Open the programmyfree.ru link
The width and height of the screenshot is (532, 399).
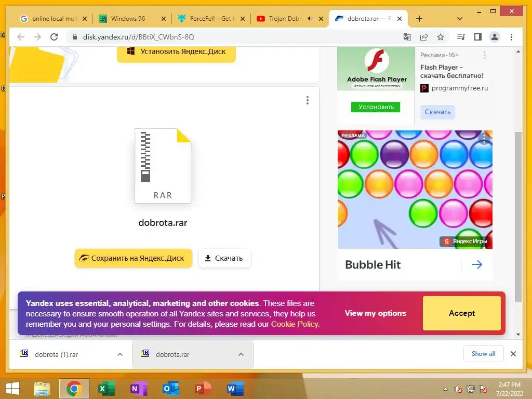[x=459, y=88]
